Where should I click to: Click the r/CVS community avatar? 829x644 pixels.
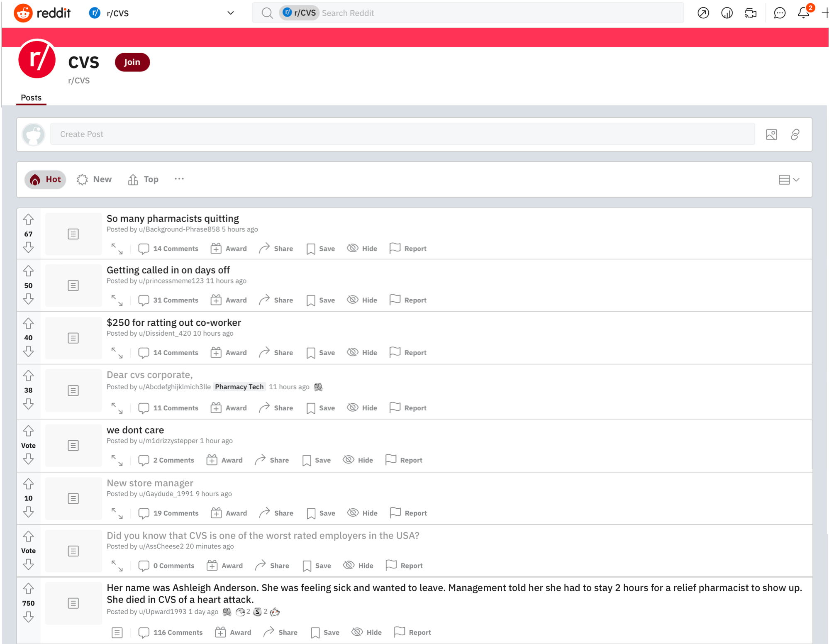(37, 59)
